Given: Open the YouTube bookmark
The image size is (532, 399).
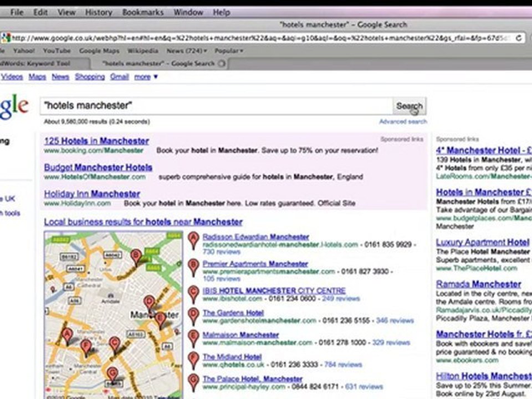Looking at the screenshot, I should tap(57, 51).
